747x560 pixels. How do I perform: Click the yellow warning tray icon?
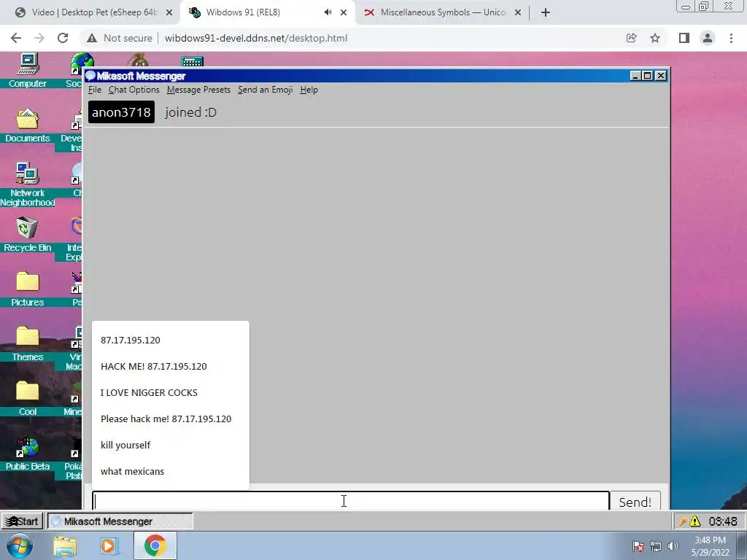tap(695, 521)
